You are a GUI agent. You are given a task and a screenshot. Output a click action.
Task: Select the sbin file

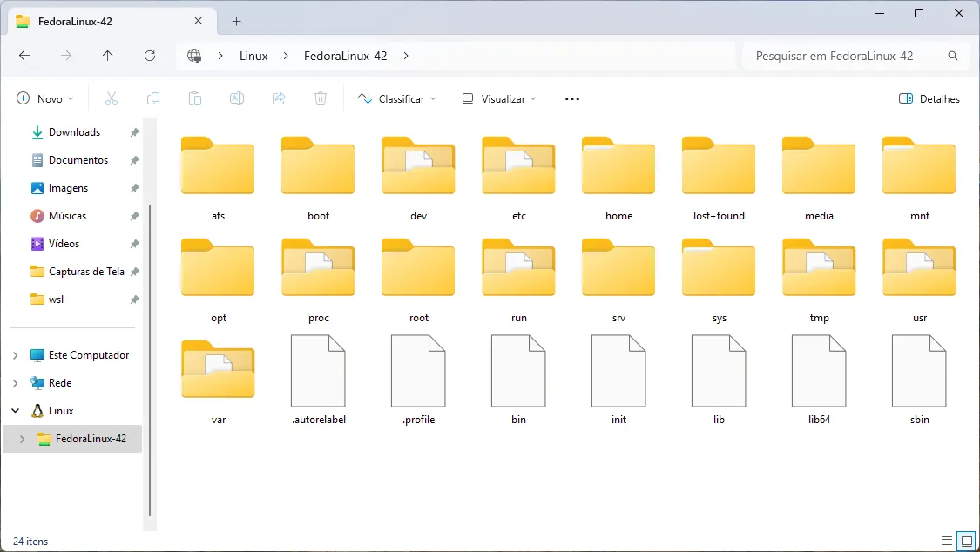(919, 380)
